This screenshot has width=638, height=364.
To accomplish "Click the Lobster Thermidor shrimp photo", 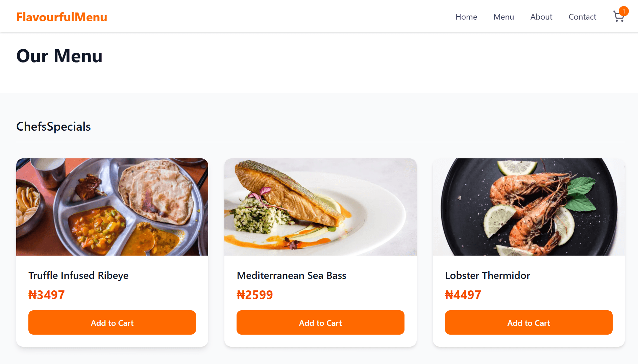I will (529, 207).
